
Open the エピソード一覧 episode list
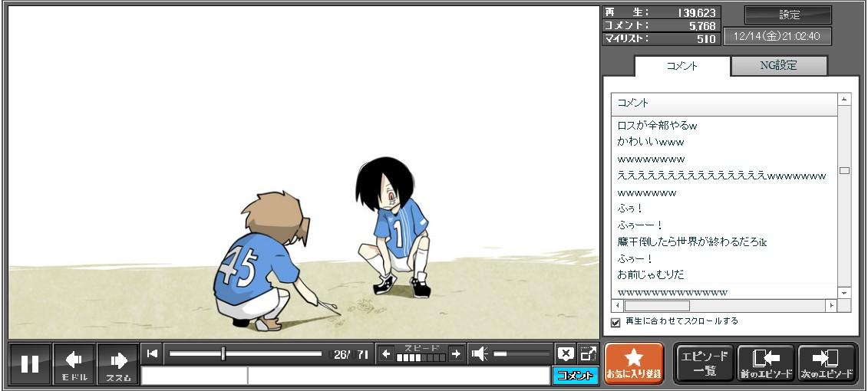704,363
